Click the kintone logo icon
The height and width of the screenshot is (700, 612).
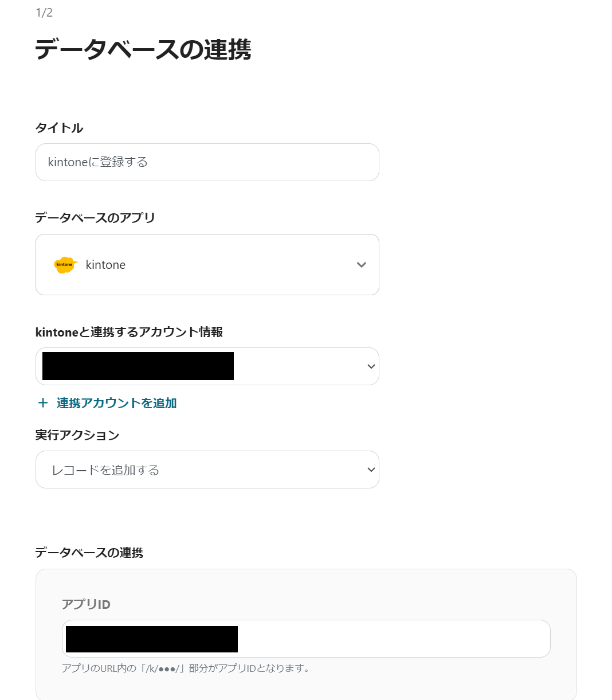[65, 264]
